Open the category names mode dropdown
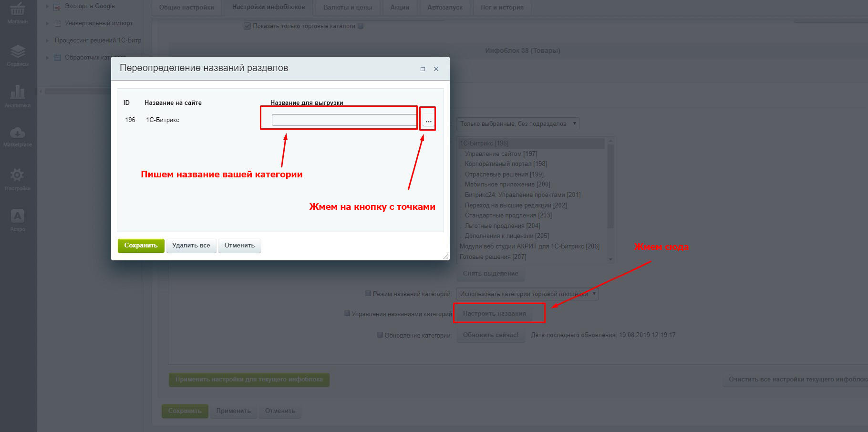This screenshot has height=432, width=868. [x=527, y=294]
